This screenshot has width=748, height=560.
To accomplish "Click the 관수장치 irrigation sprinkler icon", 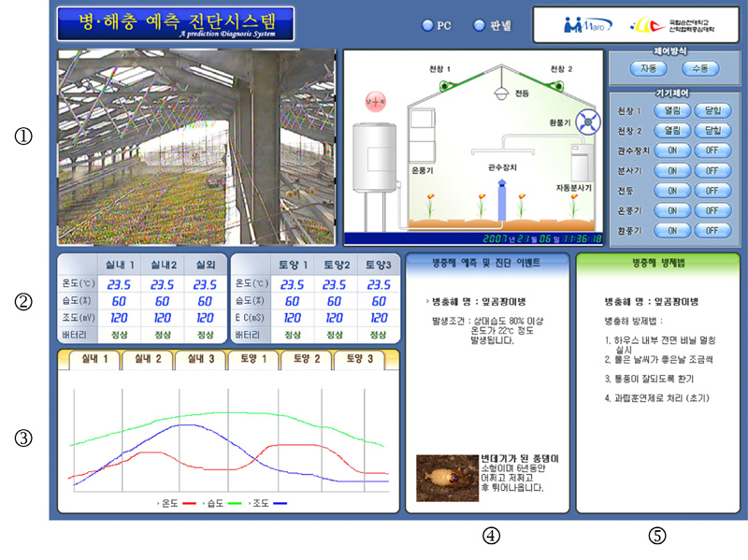I will coord(502,198).
